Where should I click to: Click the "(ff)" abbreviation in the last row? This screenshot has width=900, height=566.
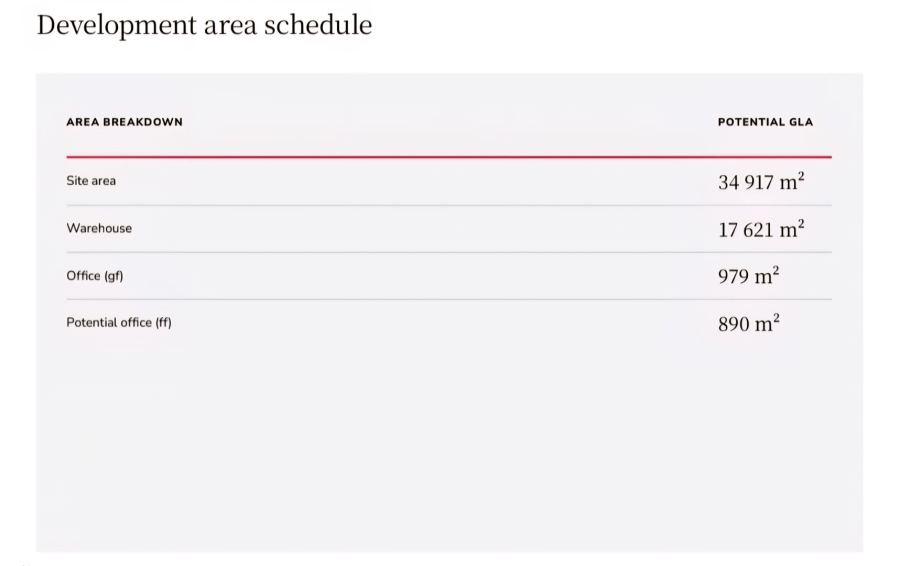point(163,323)
